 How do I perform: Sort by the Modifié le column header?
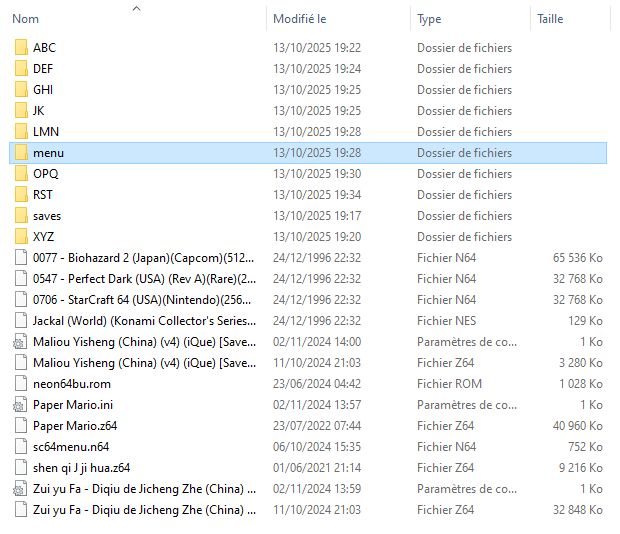coord(299,19)
